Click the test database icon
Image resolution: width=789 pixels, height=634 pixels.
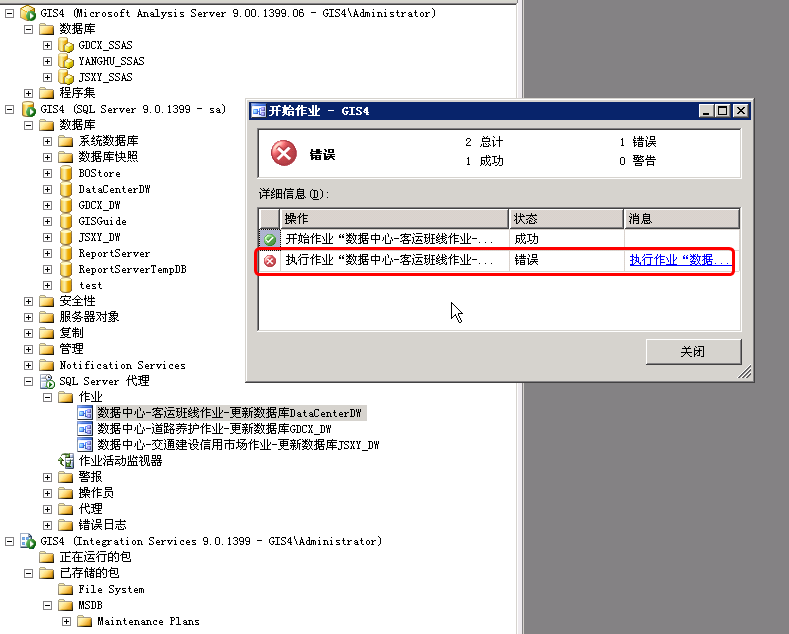(x=66, y=286)
